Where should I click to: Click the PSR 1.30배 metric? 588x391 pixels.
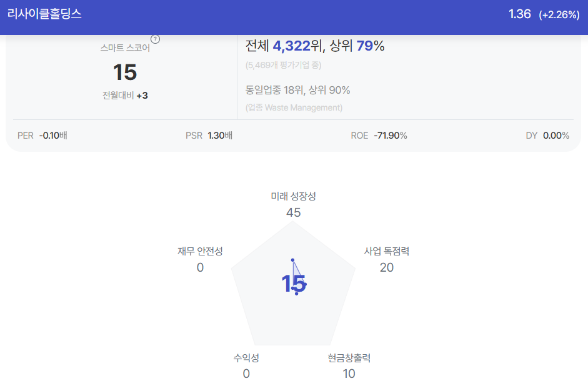coord(209,136)
